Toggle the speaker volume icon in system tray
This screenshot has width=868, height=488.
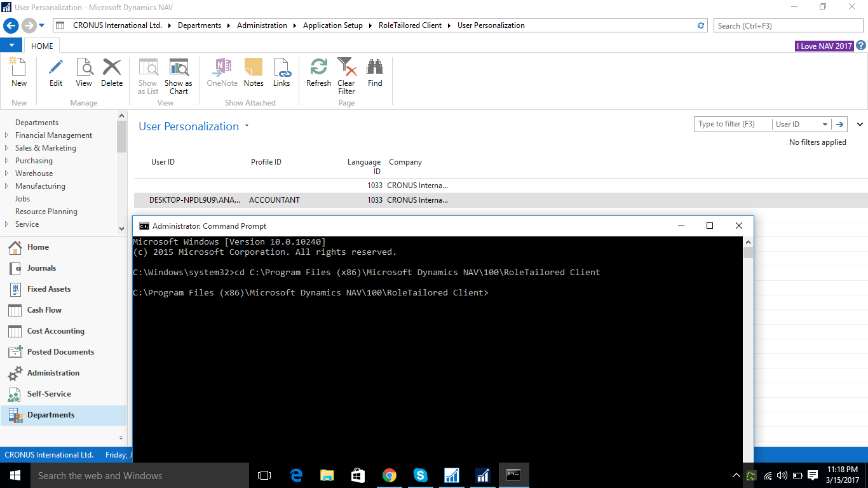pyautogui.click(x=782, y=475)
